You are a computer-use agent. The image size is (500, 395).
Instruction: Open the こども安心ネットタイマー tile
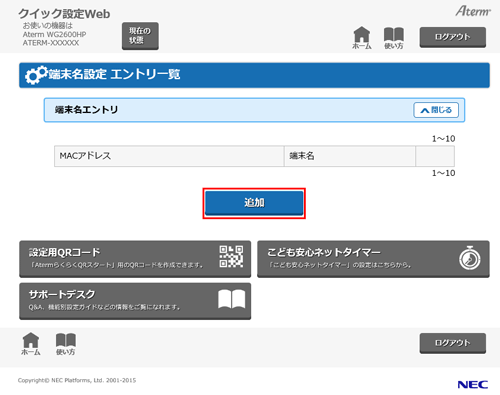coord(373,259)
